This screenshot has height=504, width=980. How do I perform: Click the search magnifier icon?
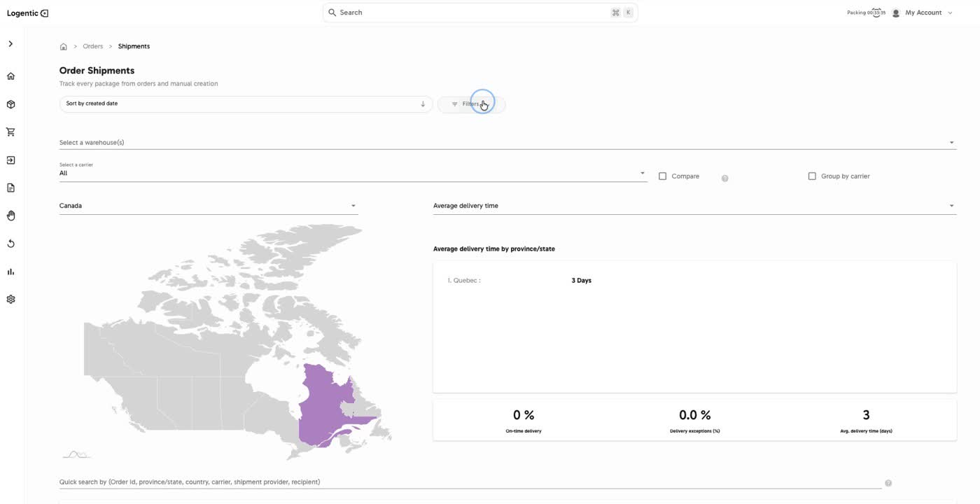click(332, 13)
